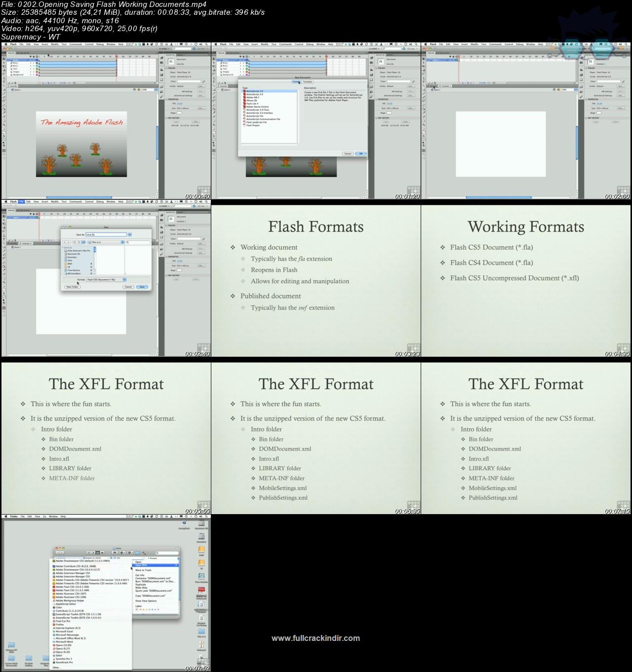Choose Adobe AIR 2 in New Document list
The height and width of the screenshot is (672, 632).
[x=269, y=97]
